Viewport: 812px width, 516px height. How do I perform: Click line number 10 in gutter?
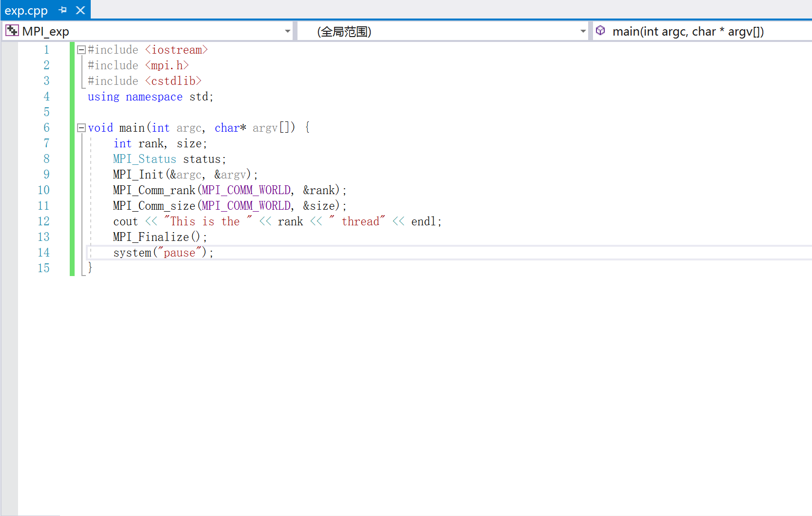pyautogui.click(x=43, y=190)
